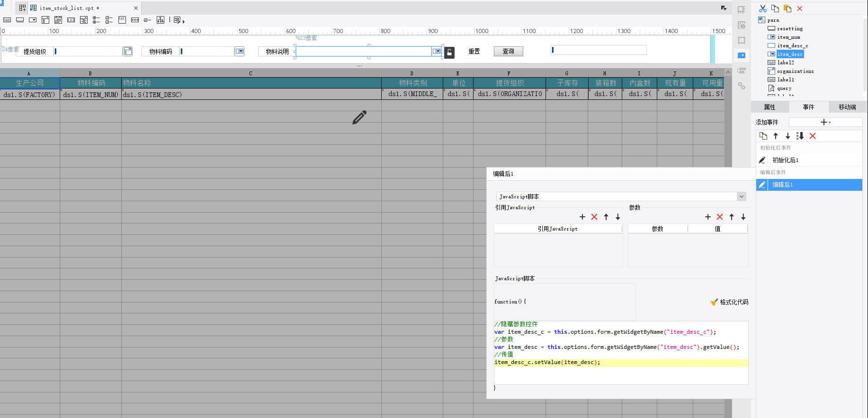Open the tab list dropdown arrow
The width and height of the screenshot is (868, 418).
pyautogui.click(x=724, y=8)
